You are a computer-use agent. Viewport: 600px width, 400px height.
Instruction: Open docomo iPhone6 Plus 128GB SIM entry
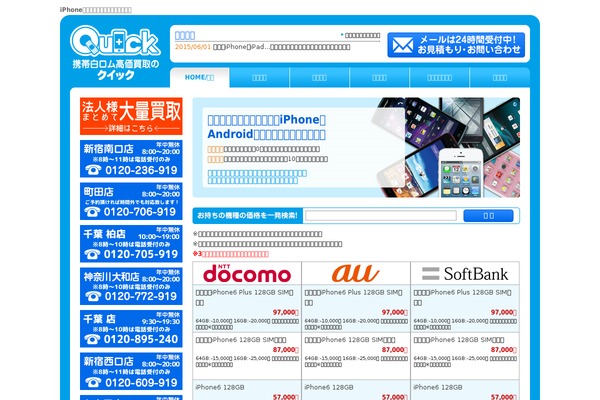(x=245, y=297)
